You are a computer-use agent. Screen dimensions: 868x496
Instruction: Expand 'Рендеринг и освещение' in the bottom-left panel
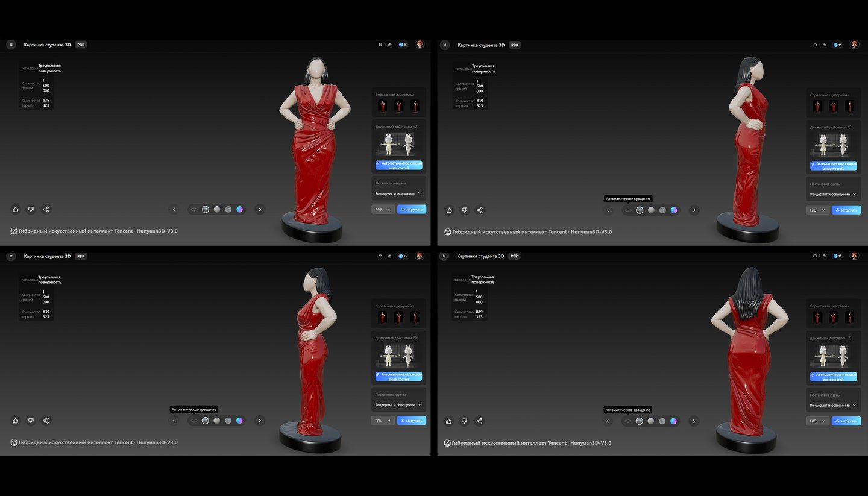click(398, 405)
